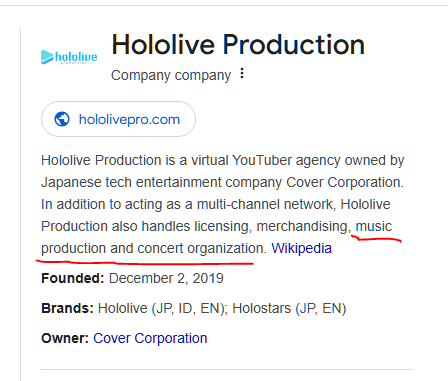This screenshot has width=448, height=381.
Task: Select the "Brands:" label
Action: [67, 308]
